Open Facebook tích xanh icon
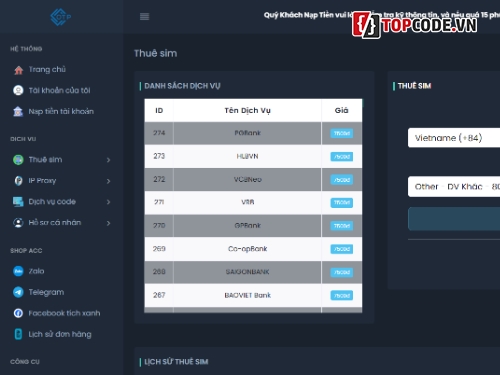The height and width of the screenshot is (375, 500). 18,313
